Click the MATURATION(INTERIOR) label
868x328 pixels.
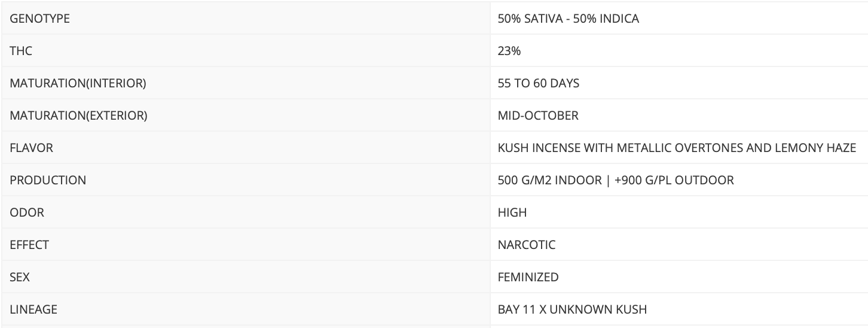tap(78, 83)
